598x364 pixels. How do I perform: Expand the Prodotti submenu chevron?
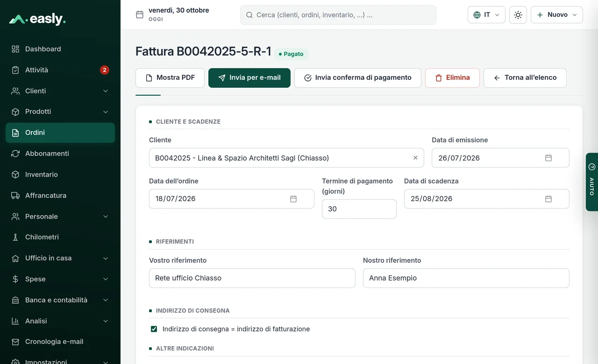[106, 112]
